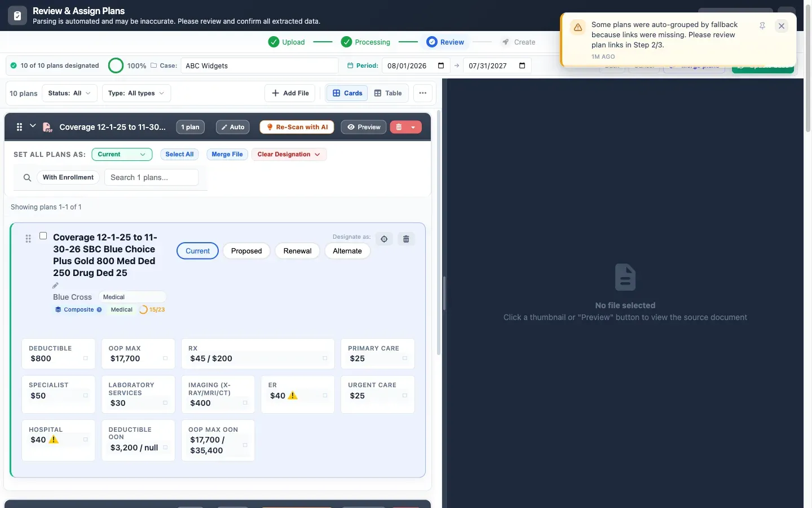Viewport: 812px width, 508px height.
Task: Click the Add File button
Action: point(290,93)
